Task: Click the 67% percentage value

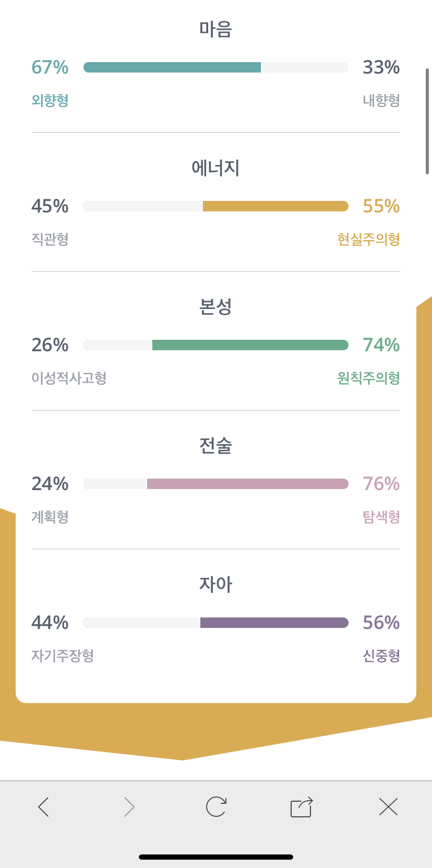Action: (50, 67)
